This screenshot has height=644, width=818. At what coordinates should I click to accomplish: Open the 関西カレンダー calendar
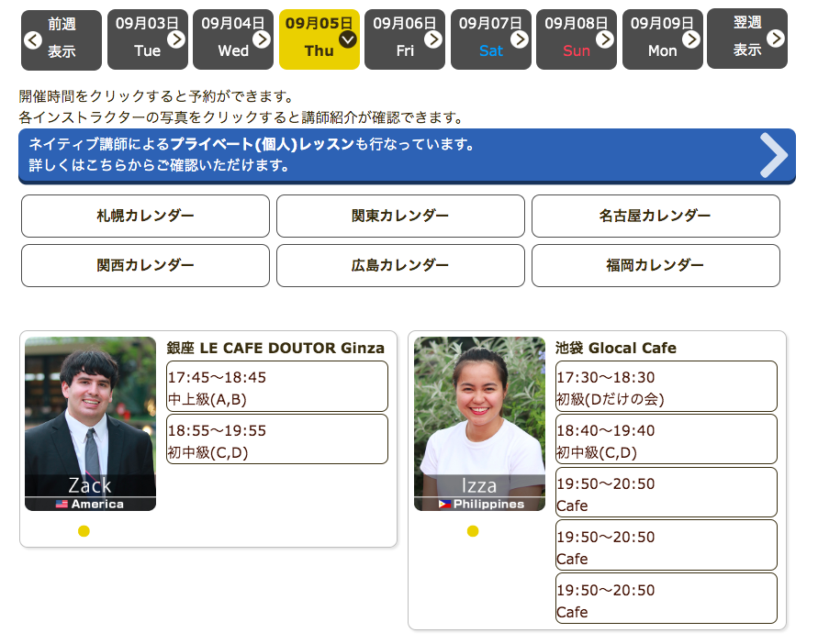pos(145,266)
